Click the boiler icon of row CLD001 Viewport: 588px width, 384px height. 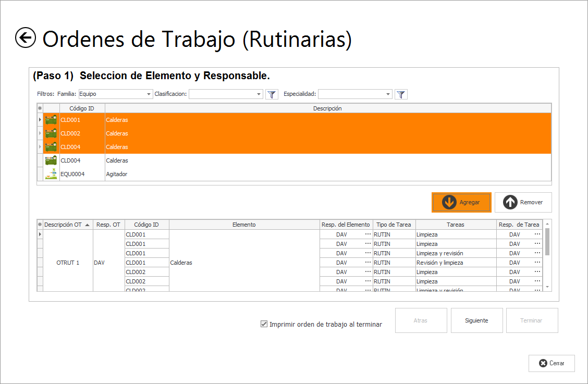coord(51,120)
